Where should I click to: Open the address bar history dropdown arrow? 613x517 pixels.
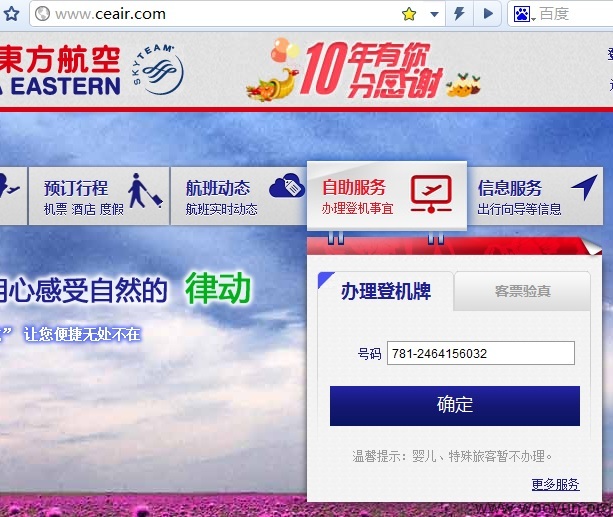[434, 14]
